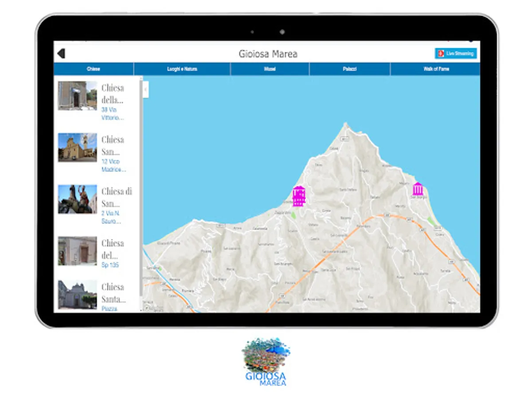Viewport: 532px width, 399px height.
Task: Click the Gioiosa Marea page title
Action: (268, 54)
